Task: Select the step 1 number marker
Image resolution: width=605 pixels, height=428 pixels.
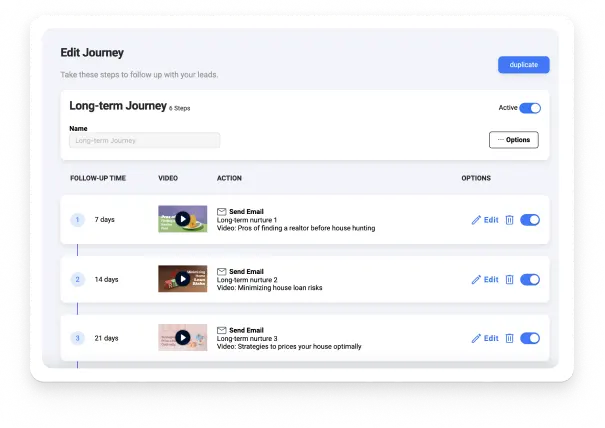Action: (x=77, y=219)
